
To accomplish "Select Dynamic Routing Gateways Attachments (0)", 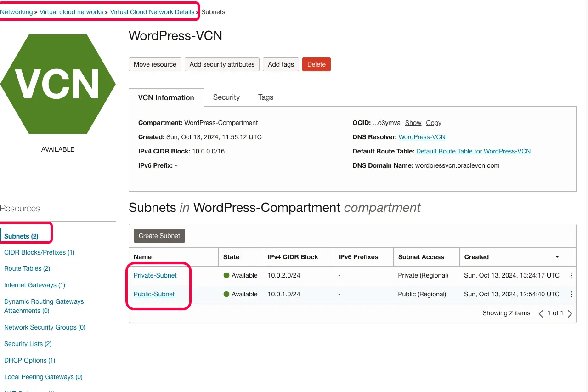I will 44,306.
